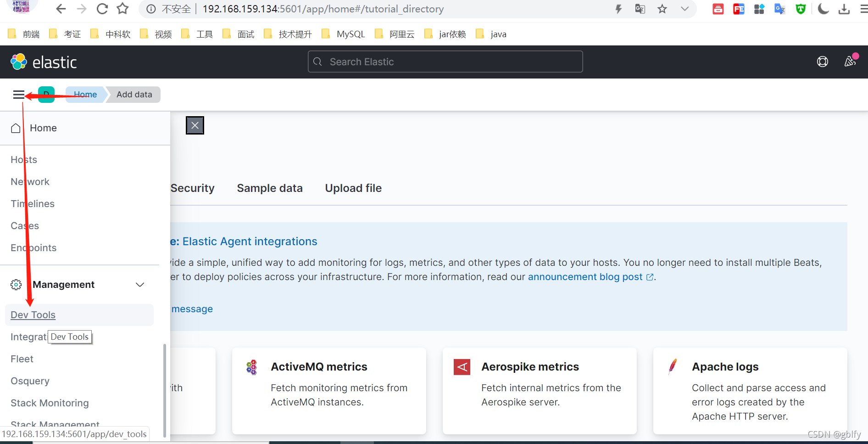Viewport: 868px width, 444px height.
Task: Open Cases in the side navigation
Action: coord(25,226)
